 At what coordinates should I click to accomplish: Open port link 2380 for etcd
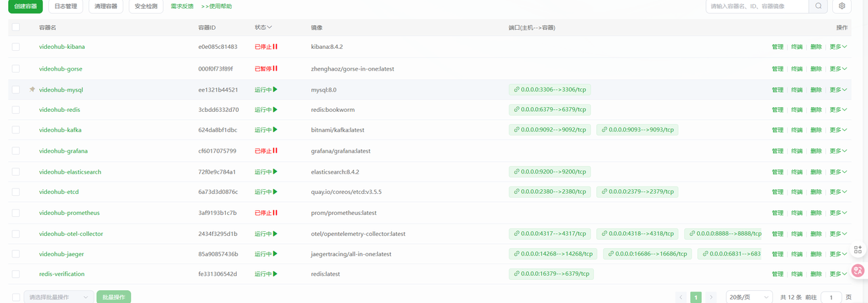tap(550, 192)
